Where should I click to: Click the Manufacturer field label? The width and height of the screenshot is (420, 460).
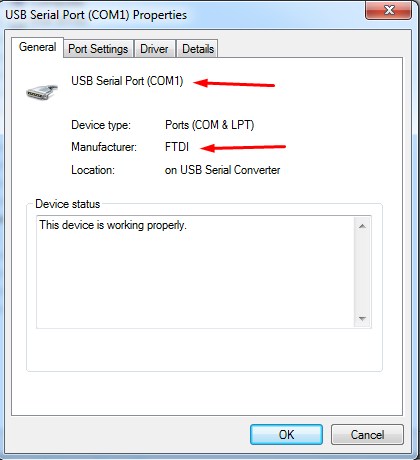click(x=104, y=147)
